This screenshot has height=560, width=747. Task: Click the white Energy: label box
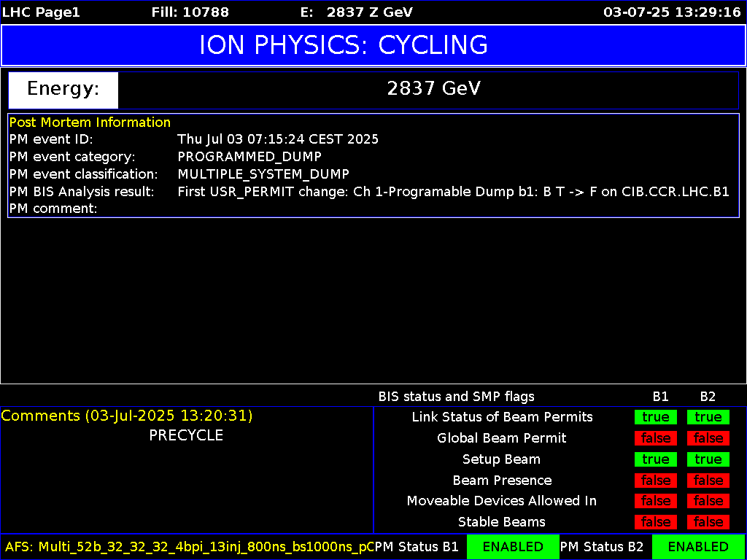coord(63,90)
